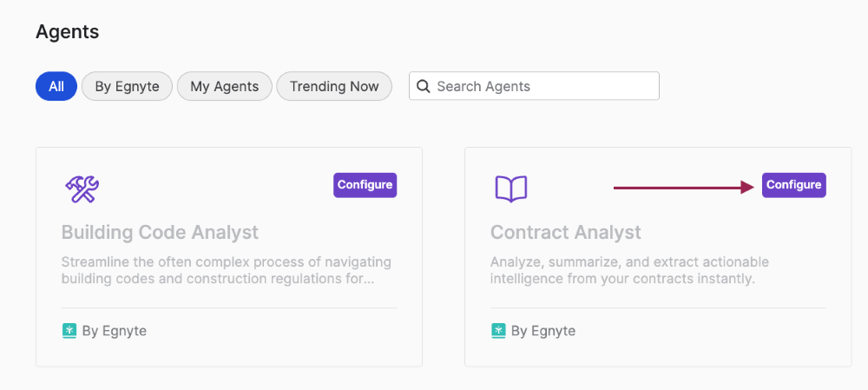Open the Building Code Analyst title
The height and width of the screenshot is (390, 868).
pos(160,233)
